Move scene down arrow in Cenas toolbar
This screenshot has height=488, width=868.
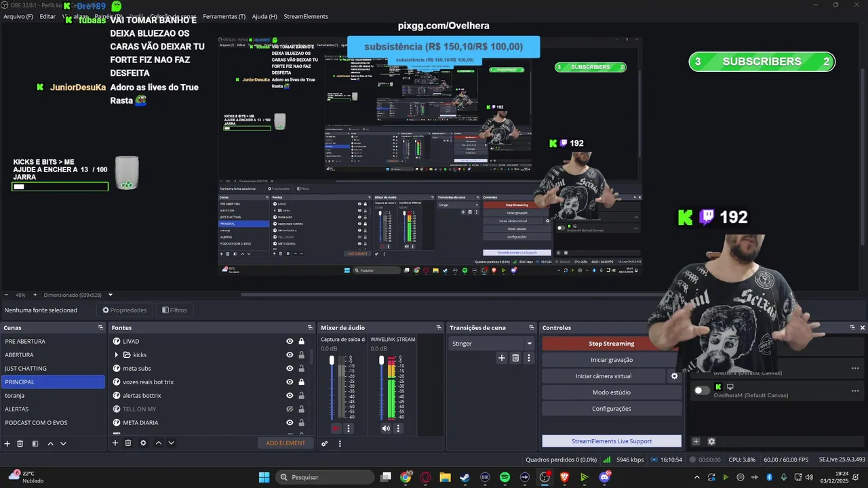[63, 443]
